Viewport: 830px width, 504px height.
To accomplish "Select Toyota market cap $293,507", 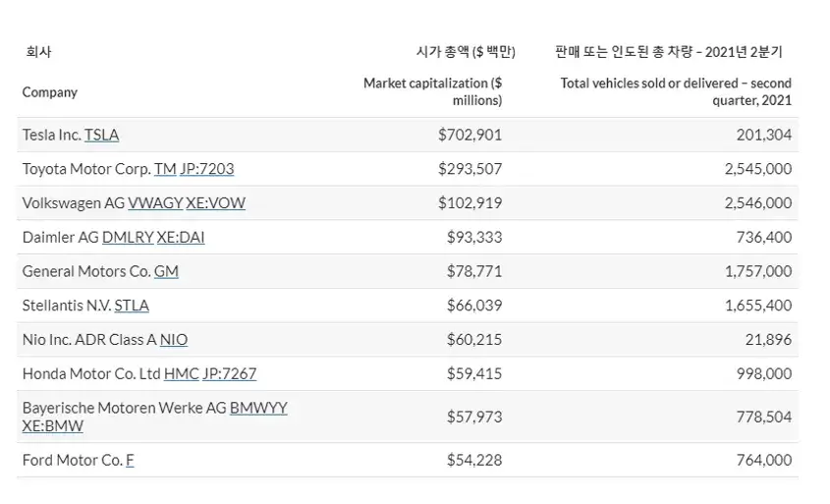I will coord(470,169).
